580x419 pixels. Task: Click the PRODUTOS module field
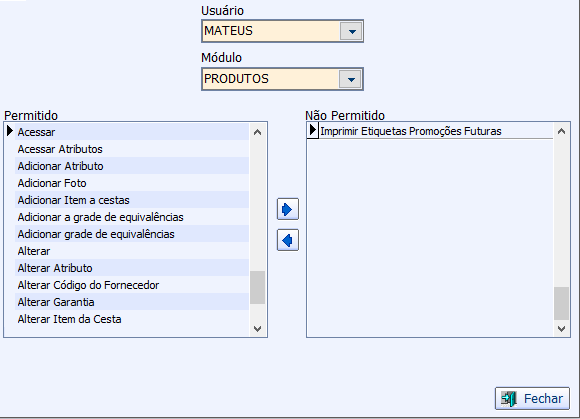pos(282,79)
